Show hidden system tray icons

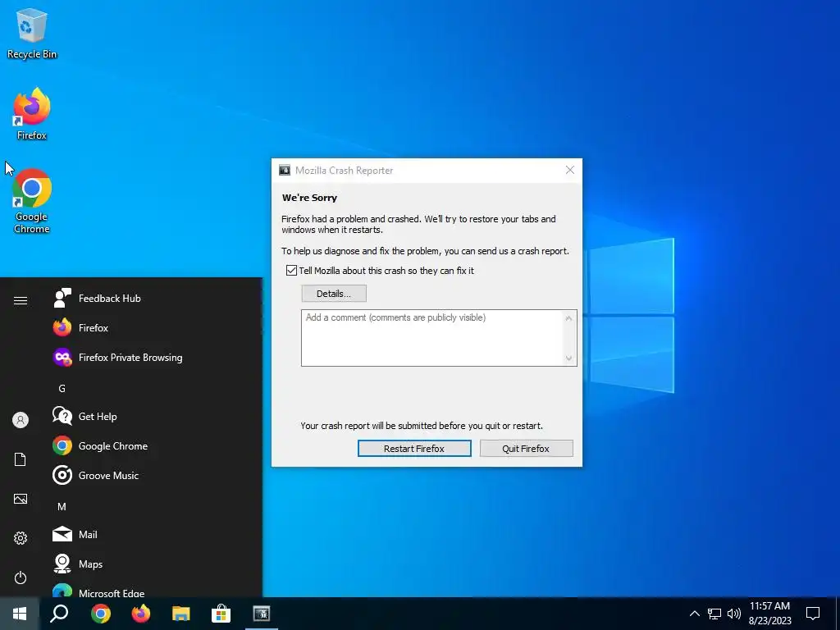[x=694, y=614]
